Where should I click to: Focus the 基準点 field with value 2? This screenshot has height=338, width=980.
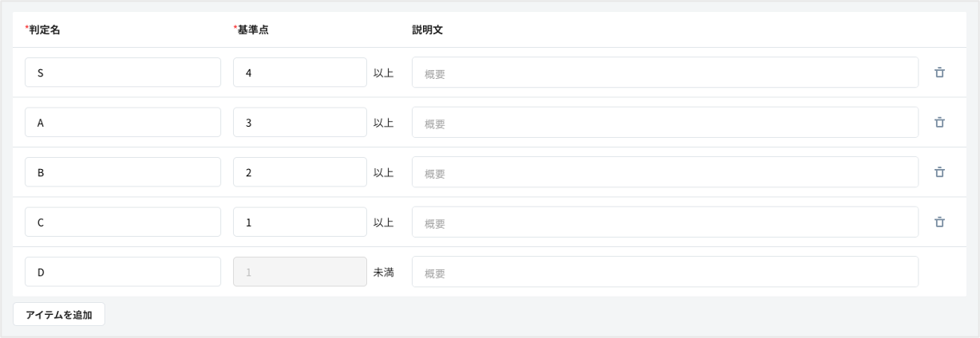point(300,172)
